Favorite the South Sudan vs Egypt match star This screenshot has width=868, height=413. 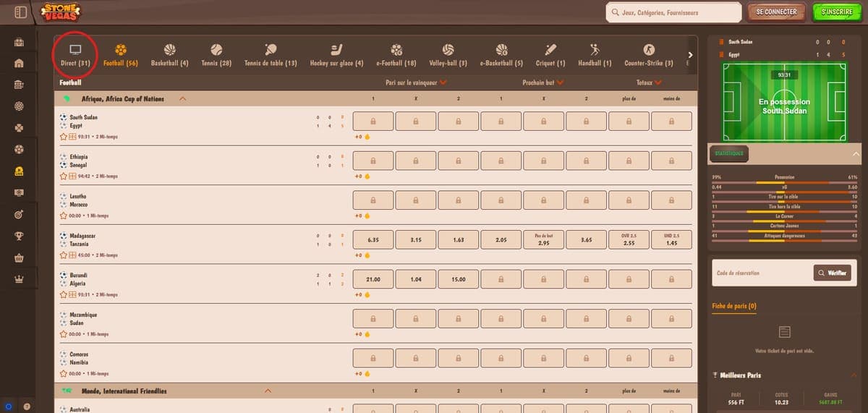(x=64, y=135)
